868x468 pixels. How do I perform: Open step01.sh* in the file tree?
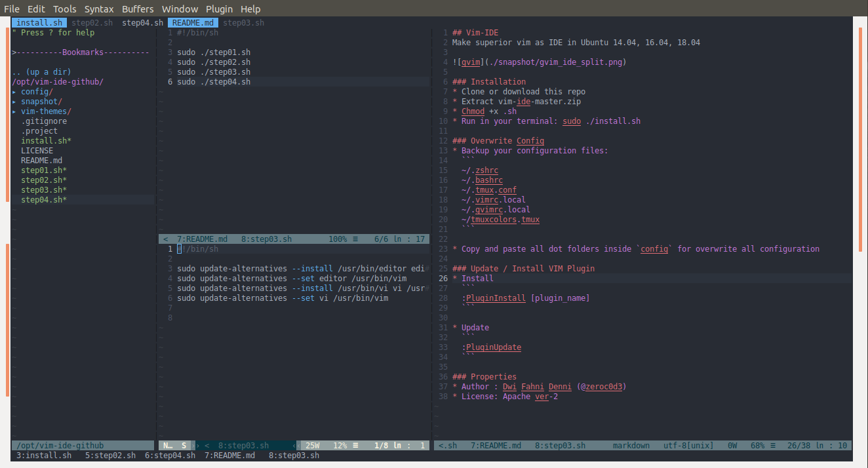click(44, 170)
